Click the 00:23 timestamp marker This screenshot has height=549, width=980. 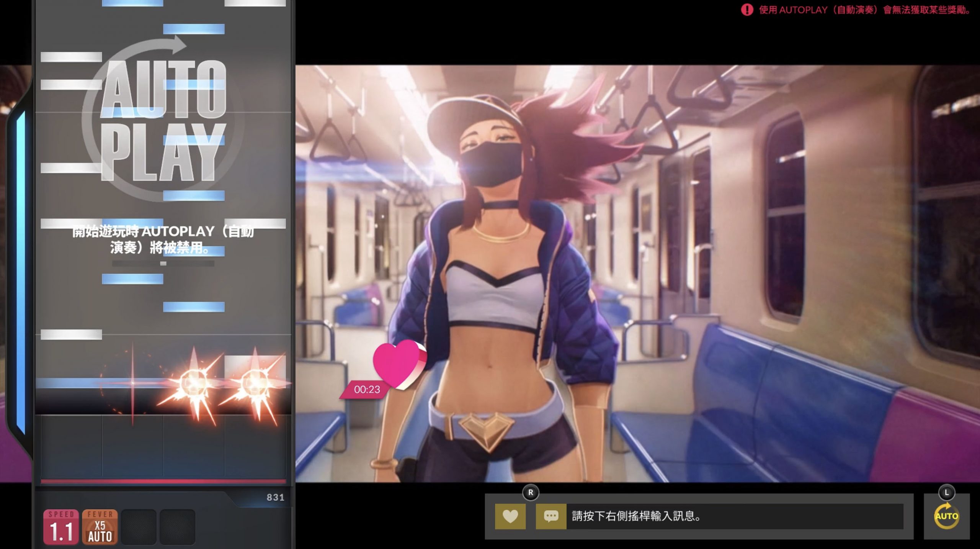coord(366,390)
